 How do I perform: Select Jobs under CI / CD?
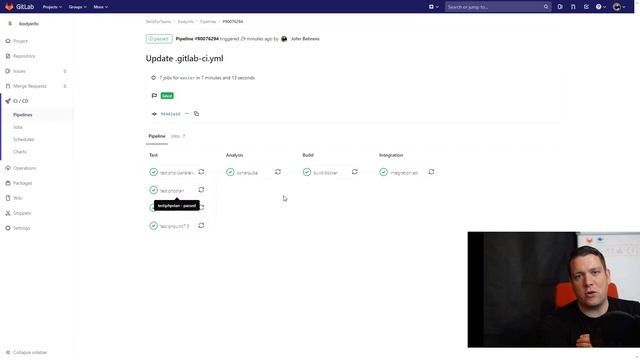pyautogui.click(x=18, y=127)
